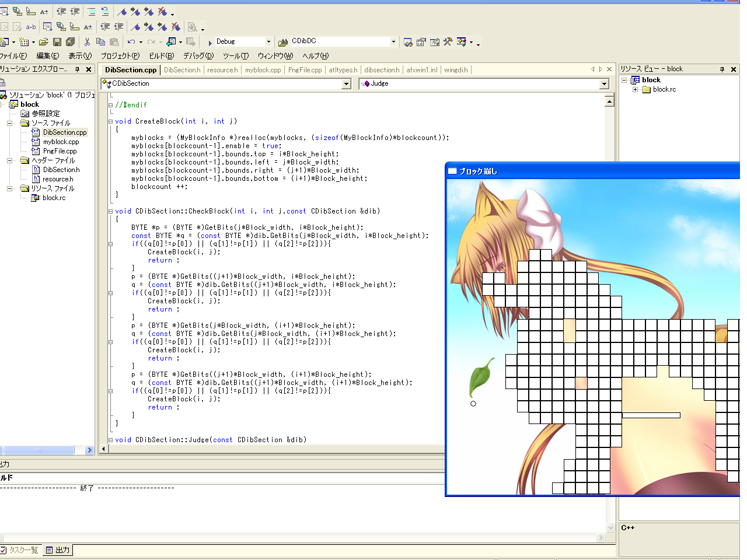Screen dimensions: 747x560
Task: Open the デバッグ(D) menu
Action: 198,56
